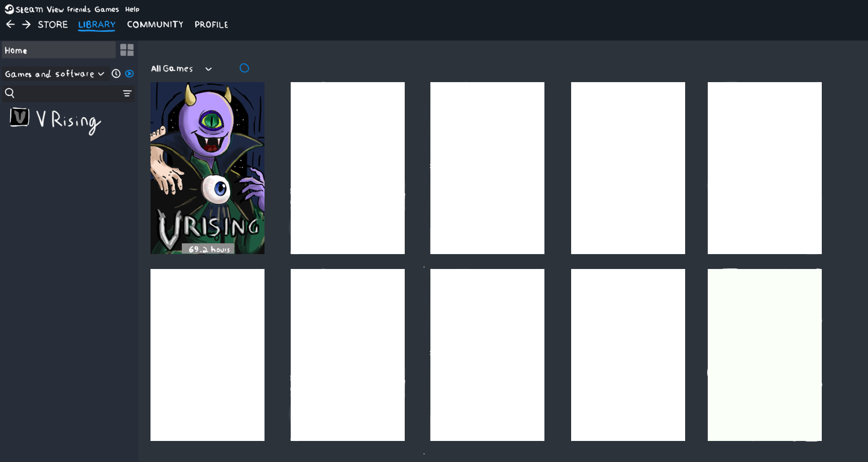Click the blue ready-to-play filter icon
The width and height of the screenshot is (868, 462).
coord(129,73)
